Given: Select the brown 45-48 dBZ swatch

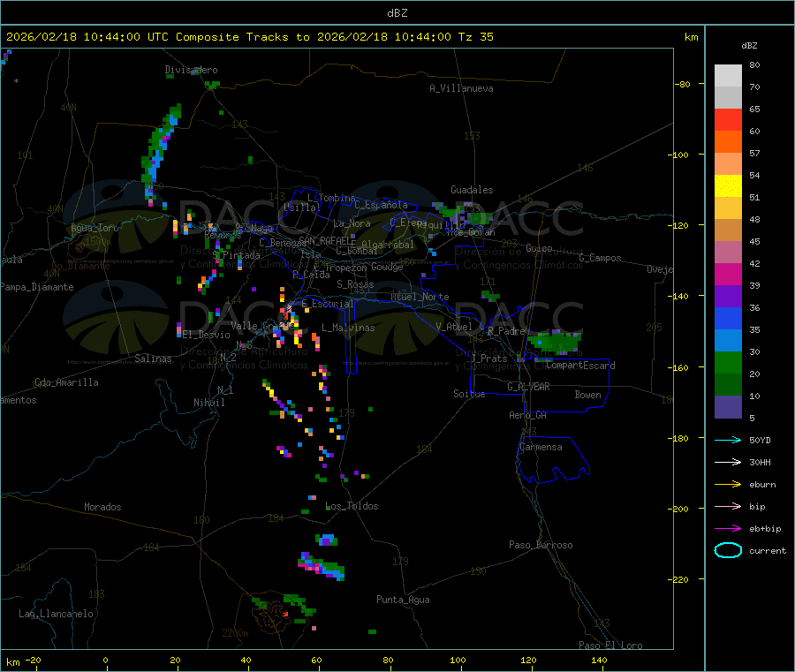Looking at the screenshot, I should click(x=728, y=230).
